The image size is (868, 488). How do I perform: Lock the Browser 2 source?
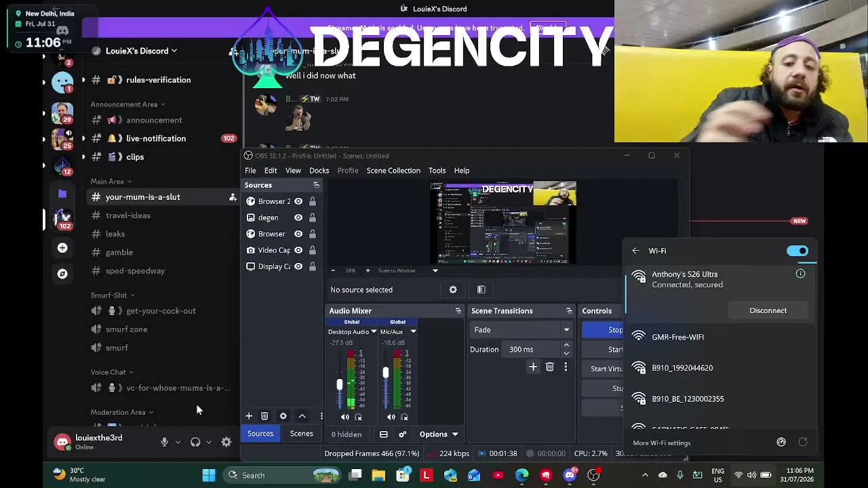pos(313,201)
